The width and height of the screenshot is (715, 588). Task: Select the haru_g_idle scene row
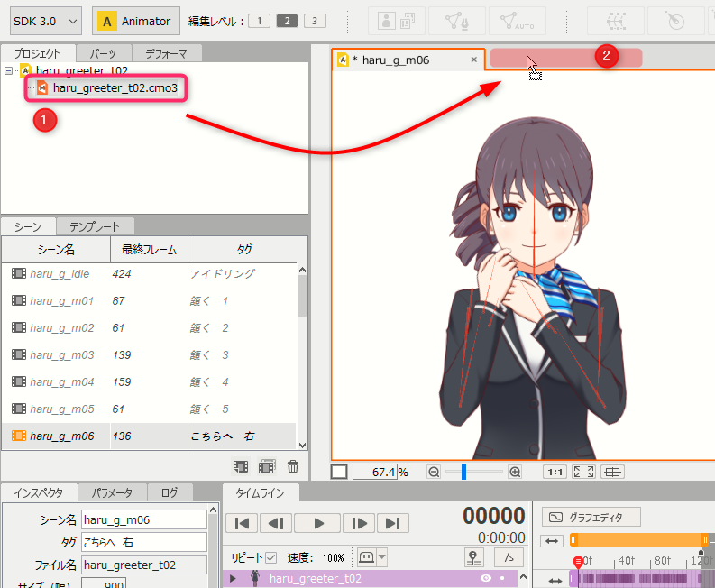149,273
